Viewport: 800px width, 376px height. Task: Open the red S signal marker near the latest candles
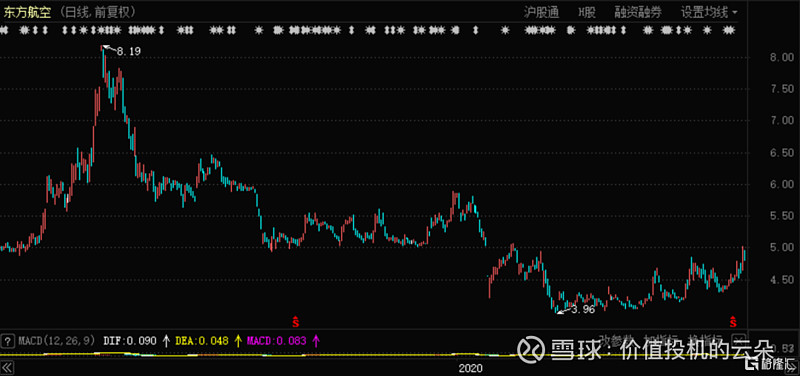point(733,321)
